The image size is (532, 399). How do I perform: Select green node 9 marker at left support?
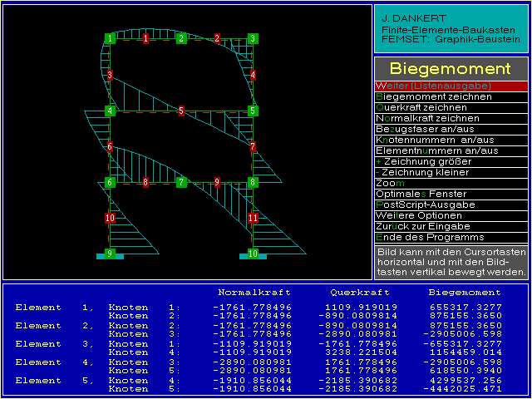[110, 254]
